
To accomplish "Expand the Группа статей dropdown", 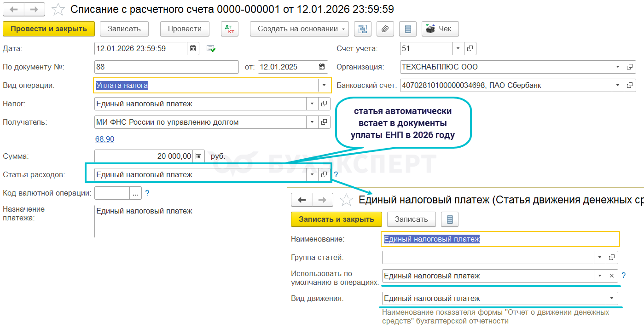I will 600,257.
